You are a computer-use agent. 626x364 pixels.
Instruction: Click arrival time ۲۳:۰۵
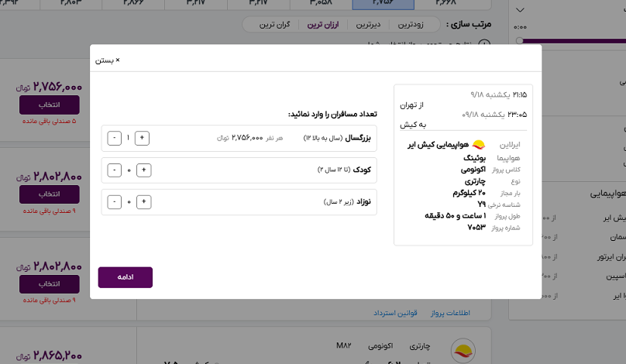(x=517, y=115)
